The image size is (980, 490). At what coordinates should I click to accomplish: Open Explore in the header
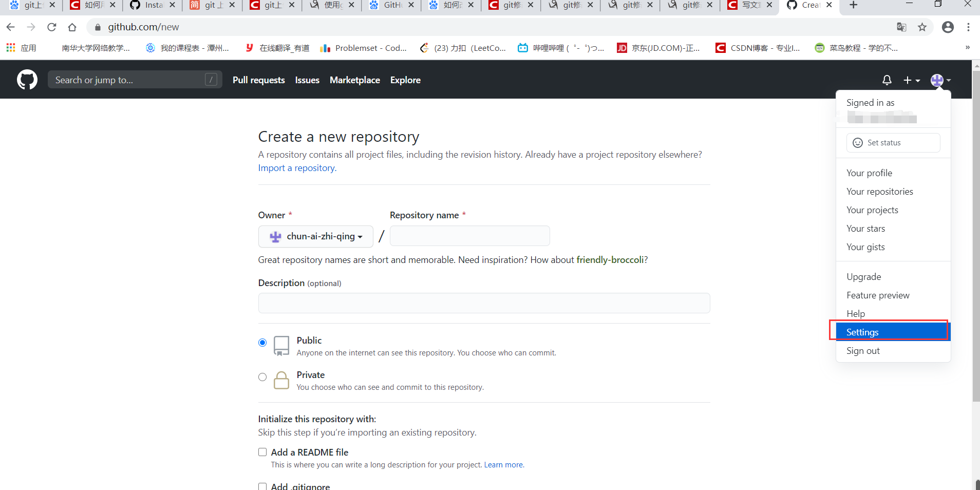pyautogui.click(x=405, y=80)
